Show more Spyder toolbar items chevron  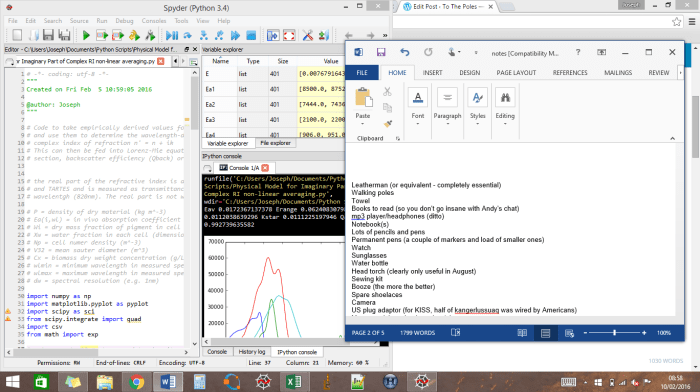(385, 35)
